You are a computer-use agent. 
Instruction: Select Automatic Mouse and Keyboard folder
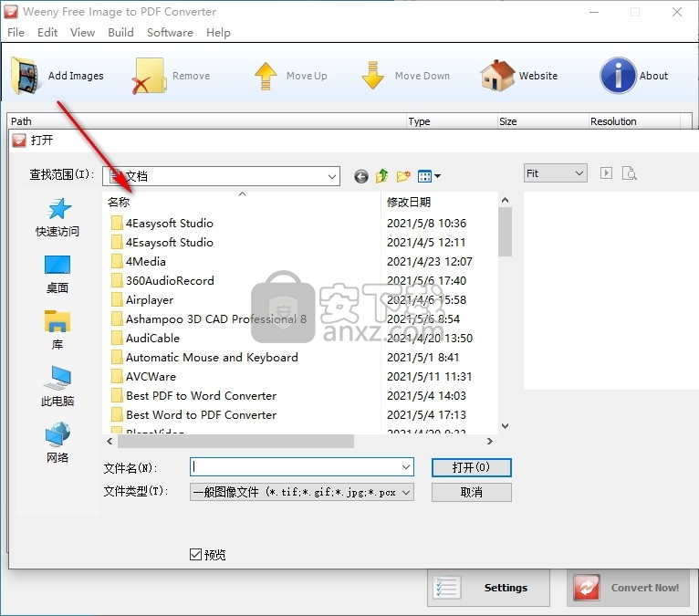(x=212, y=357)
